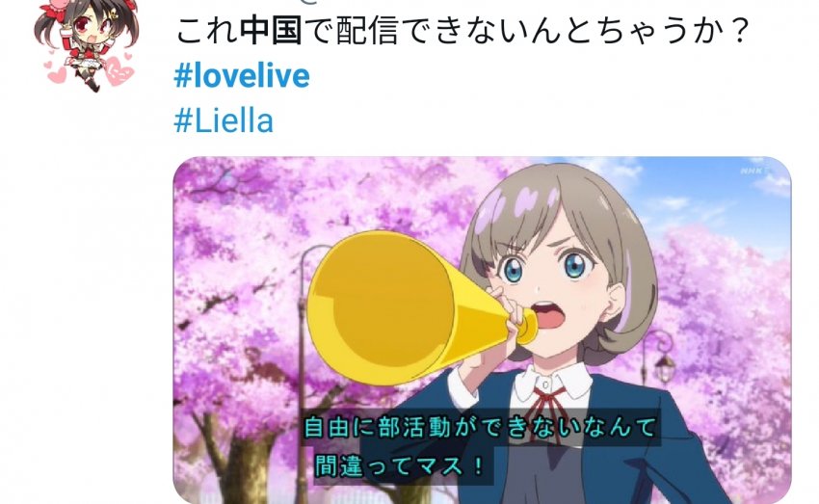
Task: Click the subtitle line 自由に部活動ができないなんて
Action: (x=480, y=428)
